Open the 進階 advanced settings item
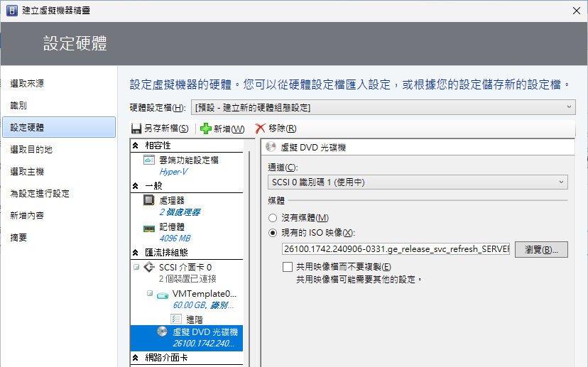 [195, 319]
